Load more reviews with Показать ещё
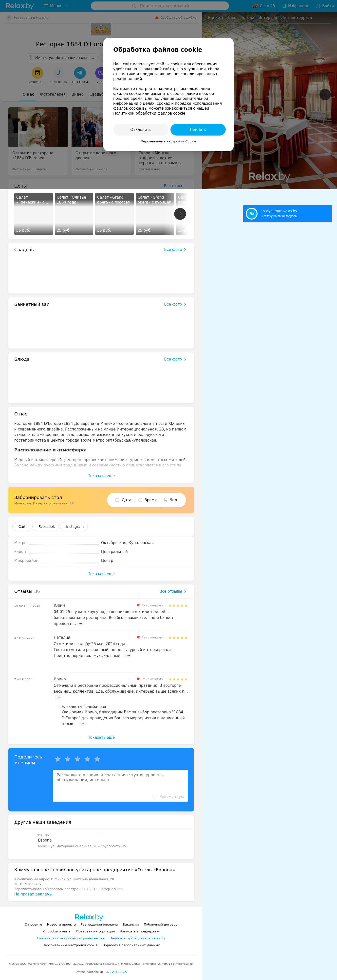Image resolution: width=337 pixels, height=980 pixels. coord(101,737)
